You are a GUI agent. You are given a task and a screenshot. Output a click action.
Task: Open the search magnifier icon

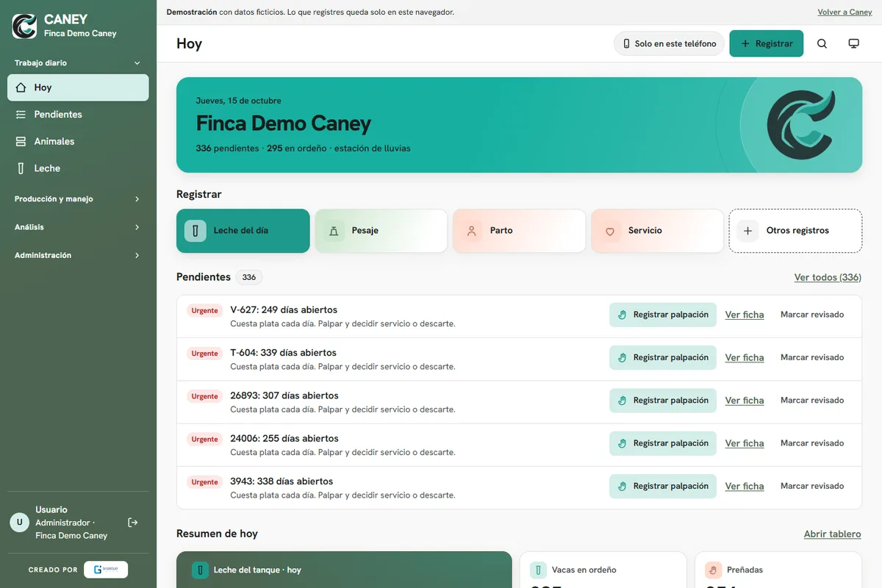point(822,44)
